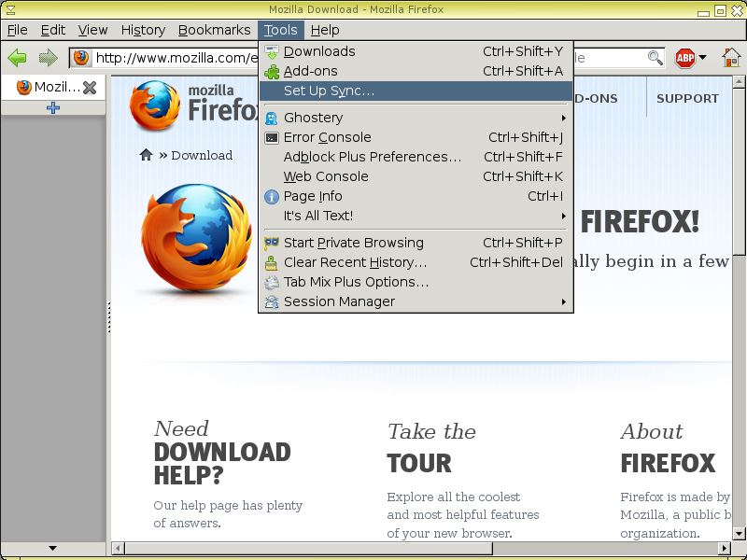Click the Adblock Plus ABP icon
This screenshot has height=560, width=747.
685,58
